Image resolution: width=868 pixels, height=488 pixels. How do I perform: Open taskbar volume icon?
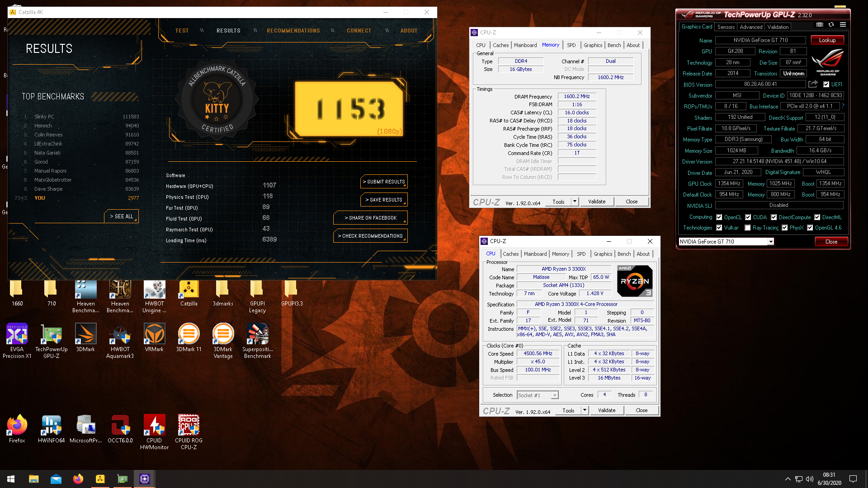tap(810, 479)
